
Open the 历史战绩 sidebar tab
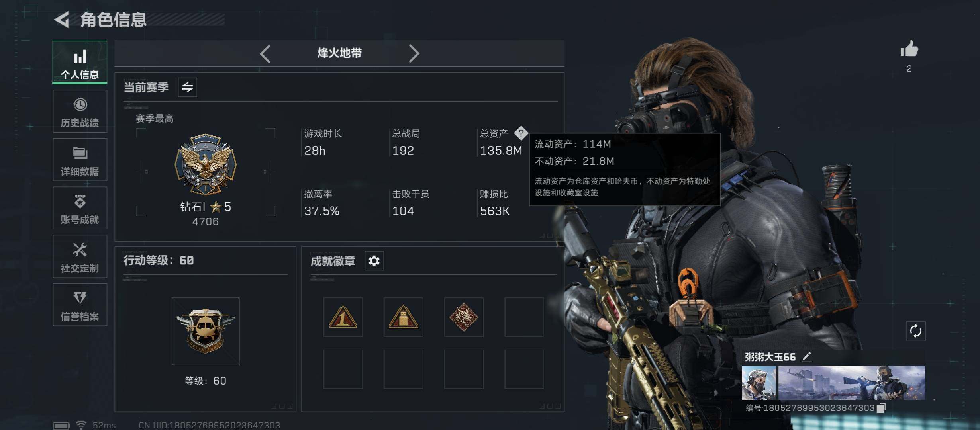pos(80,111)
